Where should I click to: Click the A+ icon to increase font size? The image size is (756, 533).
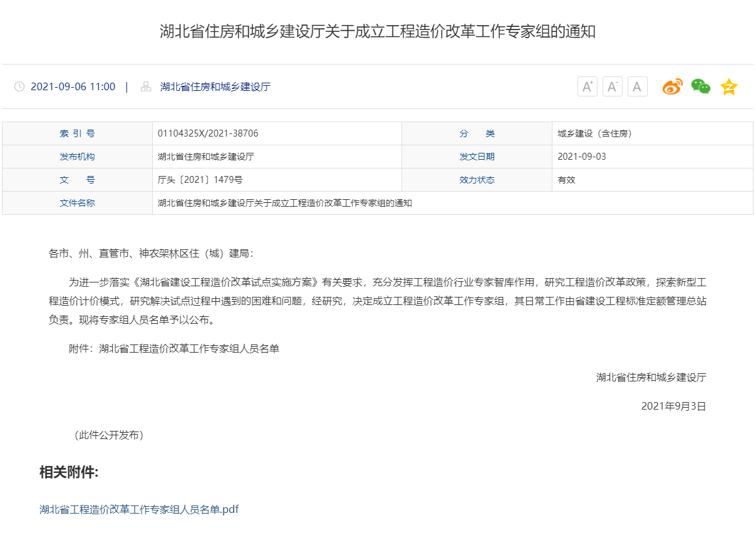pyautogui.click(x=587, y=86)
